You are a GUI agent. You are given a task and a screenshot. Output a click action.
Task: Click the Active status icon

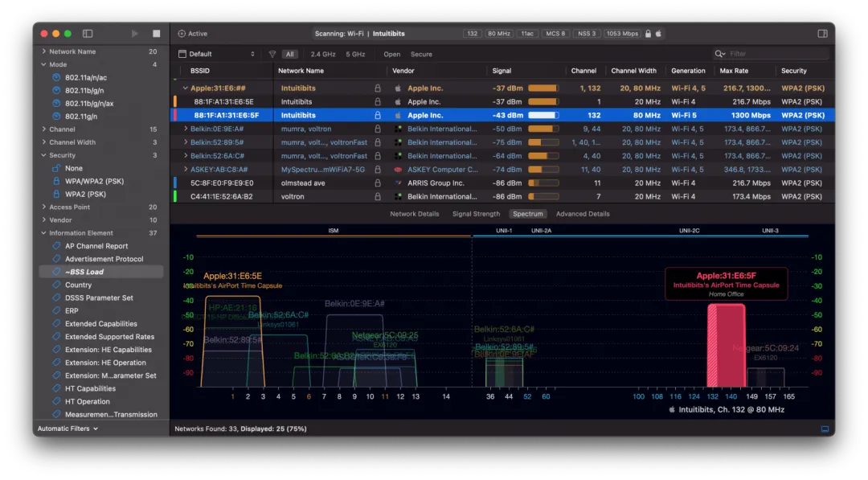coord(182,34)
